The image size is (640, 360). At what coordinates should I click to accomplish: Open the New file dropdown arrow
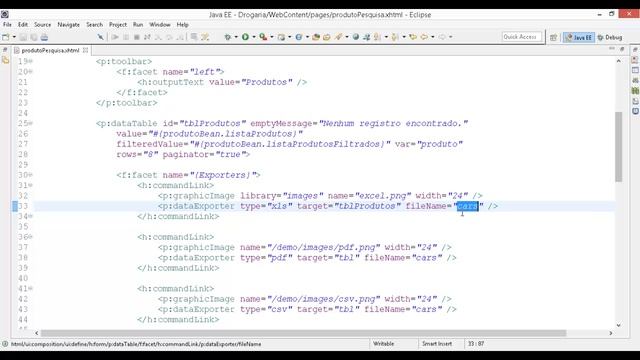click(14, 37)
